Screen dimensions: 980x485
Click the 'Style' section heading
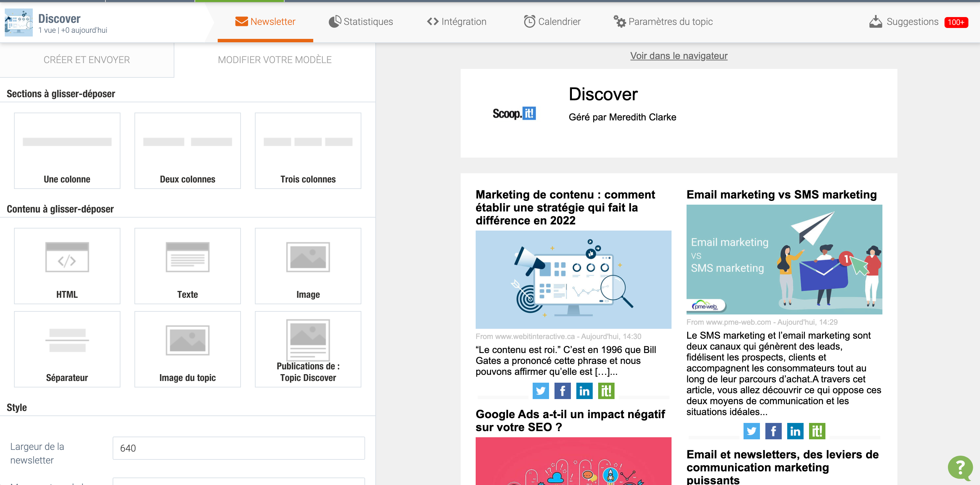coord(17,407)
